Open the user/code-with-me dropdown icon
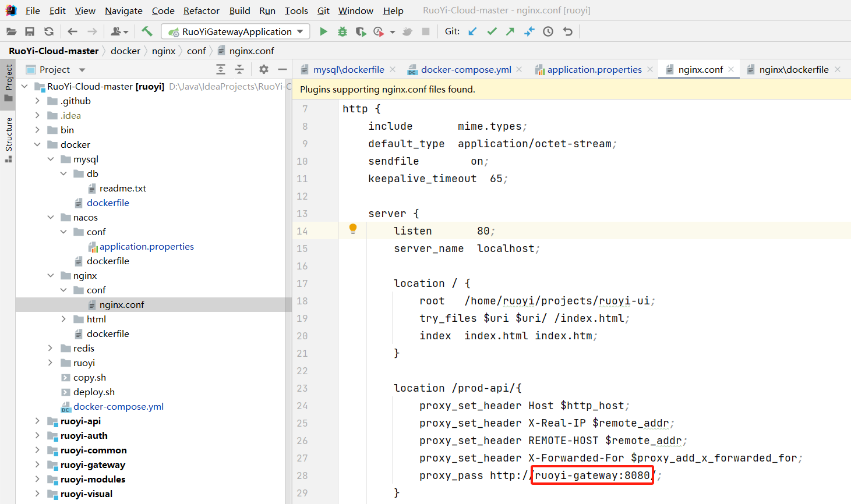This screenshot has height=504, width=851. [x=119, y=31]
